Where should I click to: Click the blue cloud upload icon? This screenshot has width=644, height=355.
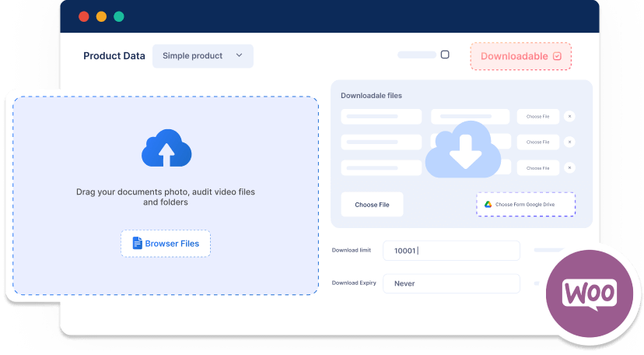click(166, 149)
